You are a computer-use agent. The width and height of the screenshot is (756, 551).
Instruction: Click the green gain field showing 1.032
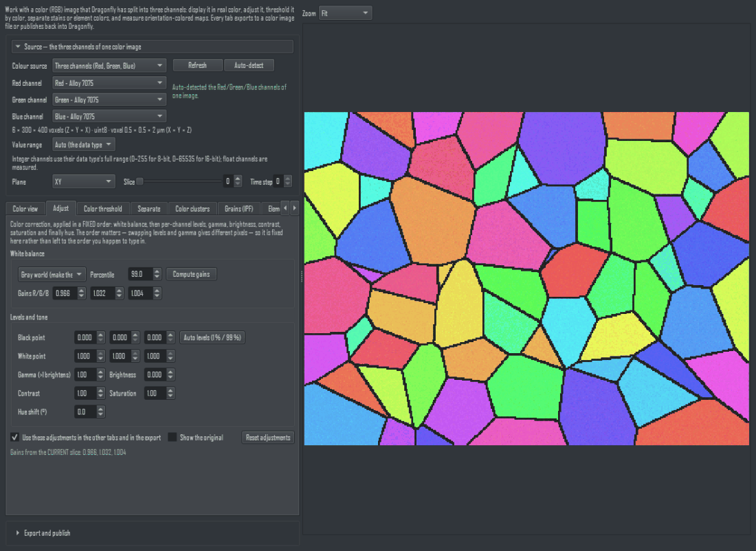(x=102, y=293)
